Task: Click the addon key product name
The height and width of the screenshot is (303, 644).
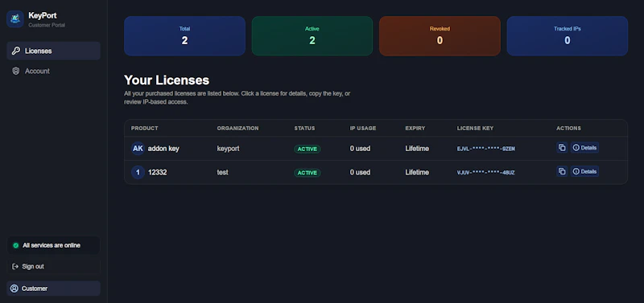Action: (163, 149)
